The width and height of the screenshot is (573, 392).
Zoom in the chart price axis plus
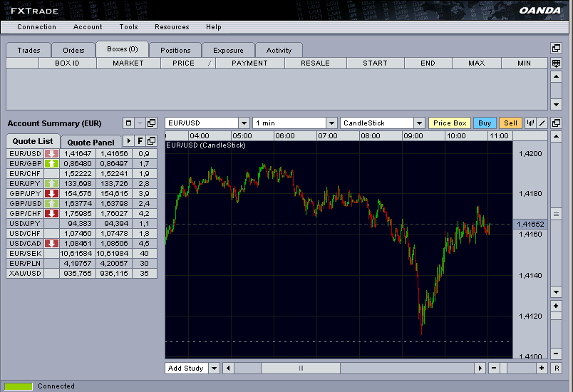(x=556, y=306)
